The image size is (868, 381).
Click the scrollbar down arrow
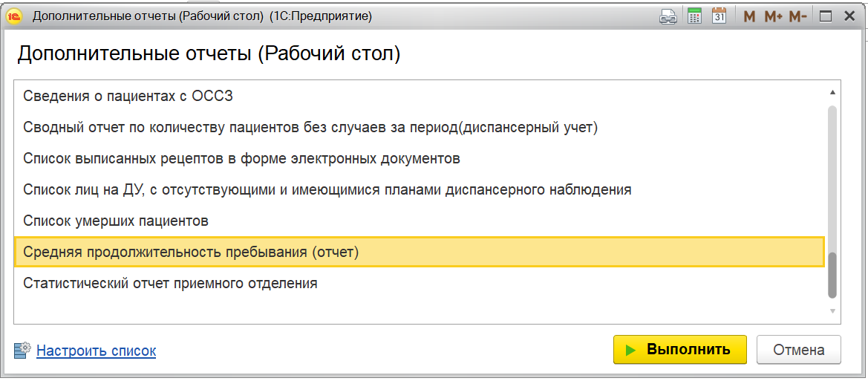tap(832, 311)
